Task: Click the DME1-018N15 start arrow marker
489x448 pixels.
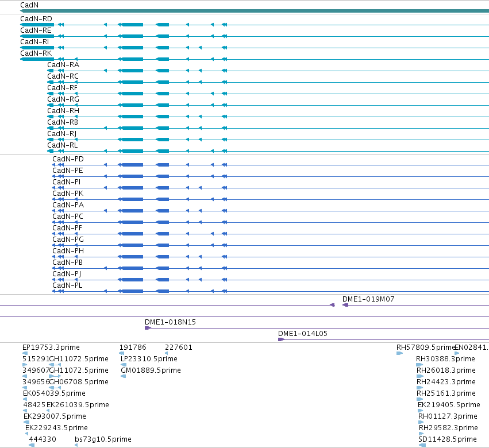Action: [x=148, y=329]
